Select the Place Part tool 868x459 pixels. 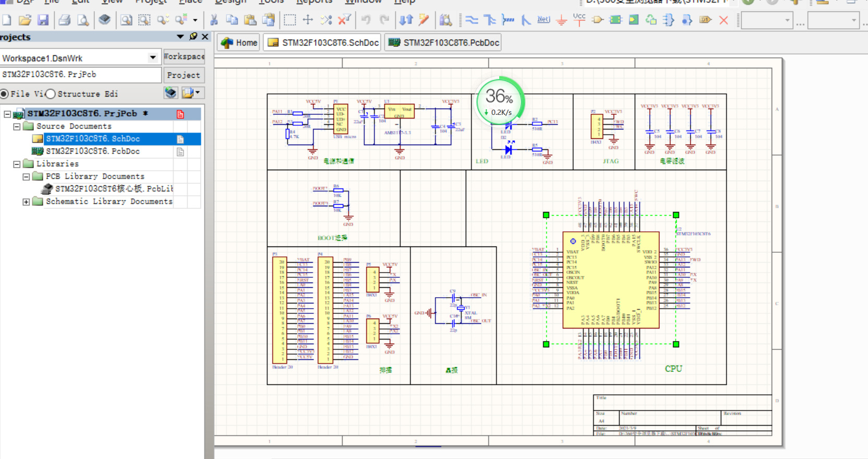pyautogui.click(x=598, y=20)
